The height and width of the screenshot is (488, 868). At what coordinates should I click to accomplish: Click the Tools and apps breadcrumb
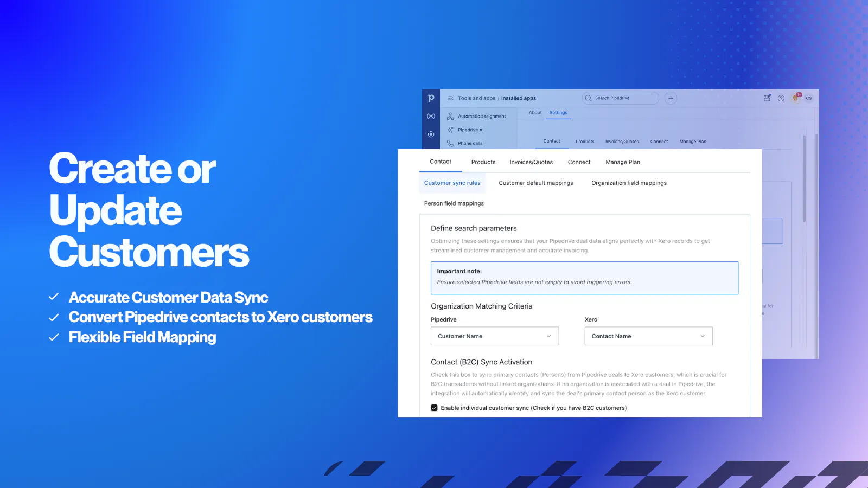[x=477, y=98]
